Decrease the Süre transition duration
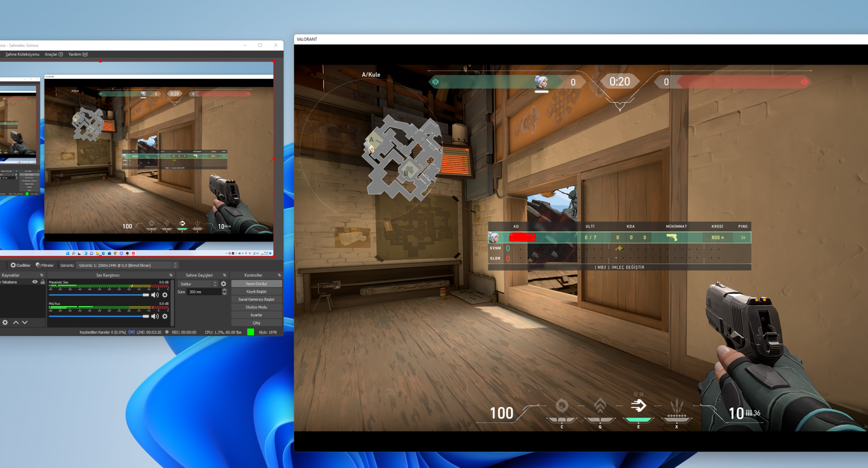Viewport: 868px width, 468px height. pyautogui.click(x=225, y=294)
